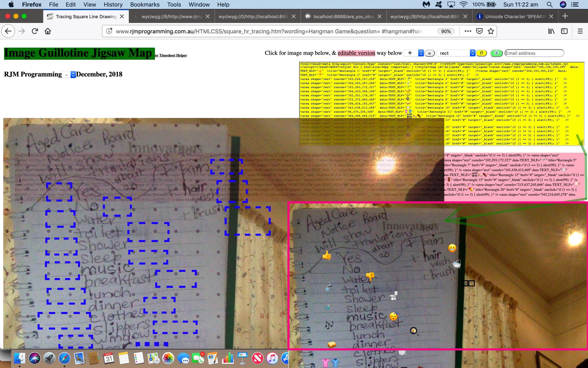Open the Wi-Fi status menu
The image size is (588, 368).
[464, 4]
